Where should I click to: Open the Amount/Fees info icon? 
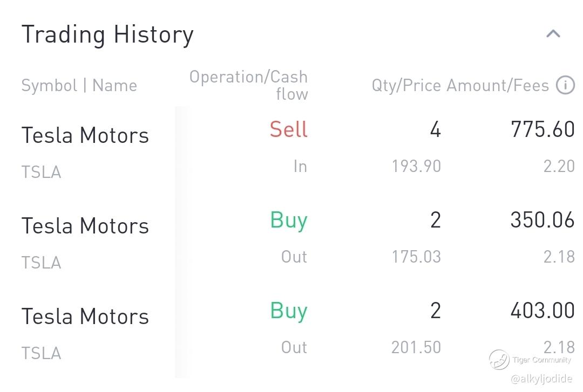point(565,85)
